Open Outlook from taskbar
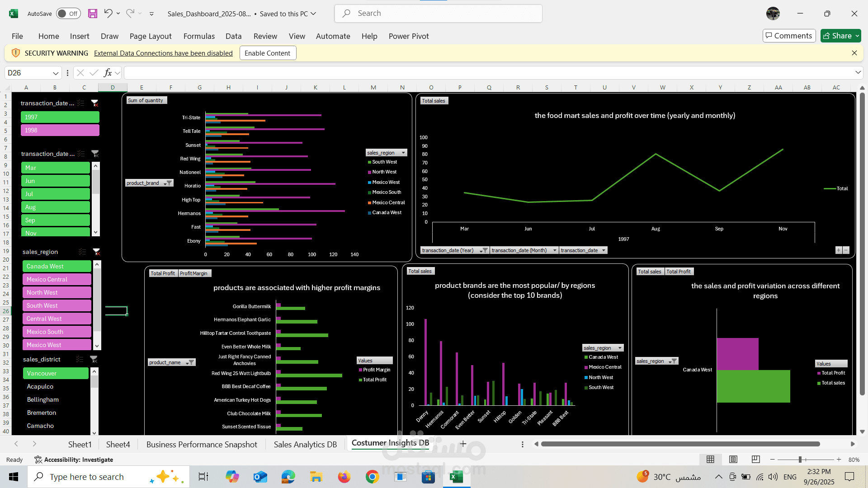The image size is (868, 488). point(260,477)
